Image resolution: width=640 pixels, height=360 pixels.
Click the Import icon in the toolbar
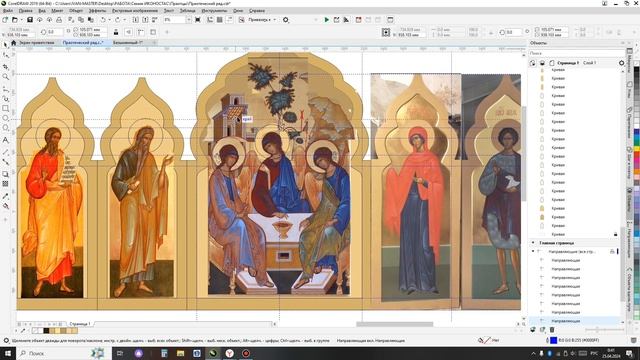[x=136, y=20]
